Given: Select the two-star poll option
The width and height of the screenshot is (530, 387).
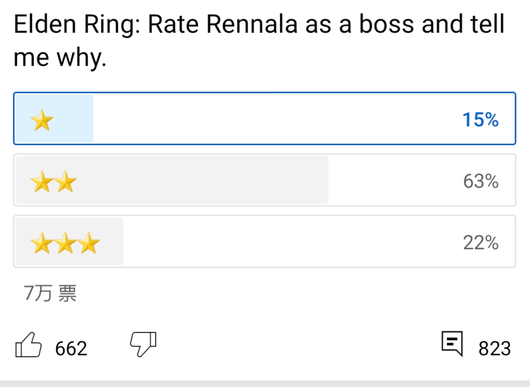Looking at the screenshot, I should [x=265, y=180].
